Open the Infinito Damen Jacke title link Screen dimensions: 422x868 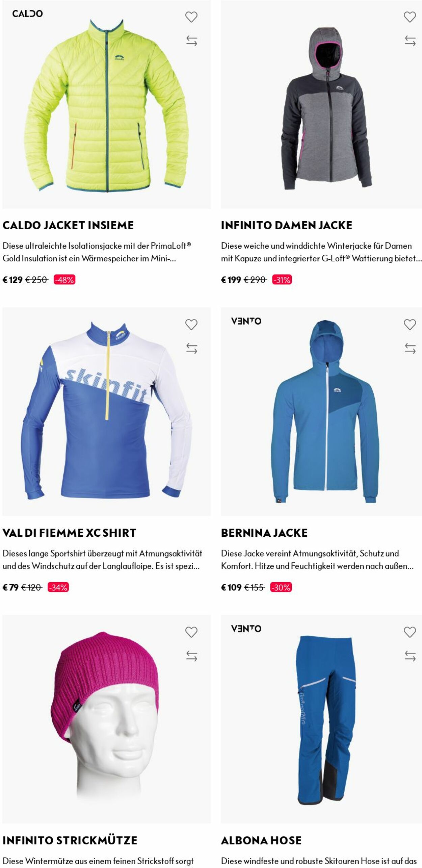point(287,225)
